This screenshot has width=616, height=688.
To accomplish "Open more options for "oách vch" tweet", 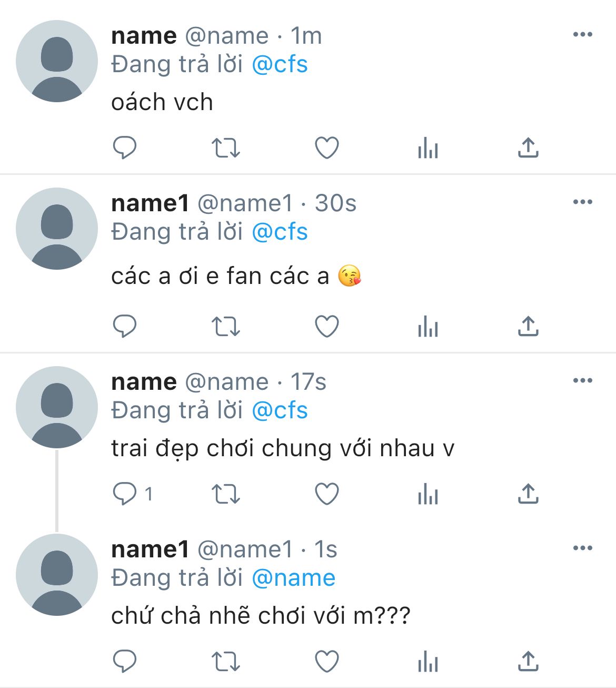I will point(582,35).
